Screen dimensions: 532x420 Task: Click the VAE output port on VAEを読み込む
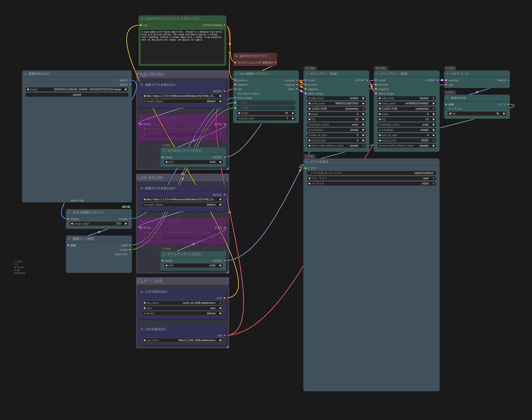(x=224, y=335)
